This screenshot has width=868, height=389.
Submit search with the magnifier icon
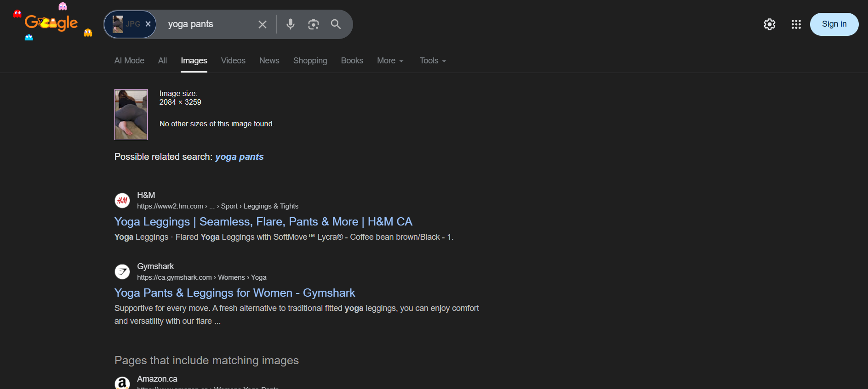[x=336, y=24]
